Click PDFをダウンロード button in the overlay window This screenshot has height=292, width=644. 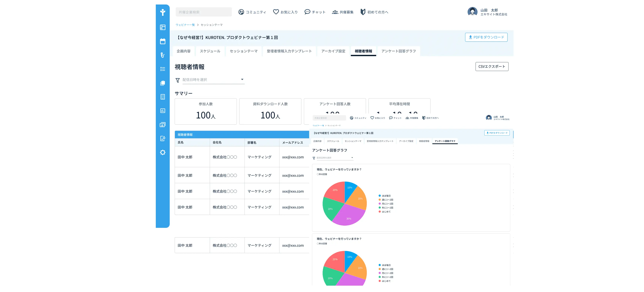(x=497, y=133)
